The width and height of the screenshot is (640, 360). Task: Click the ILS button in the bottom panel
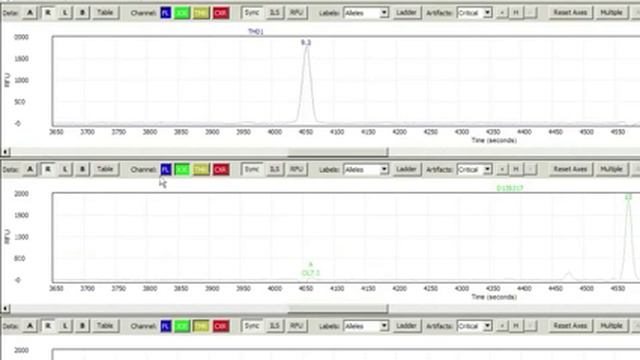[275, 326]
